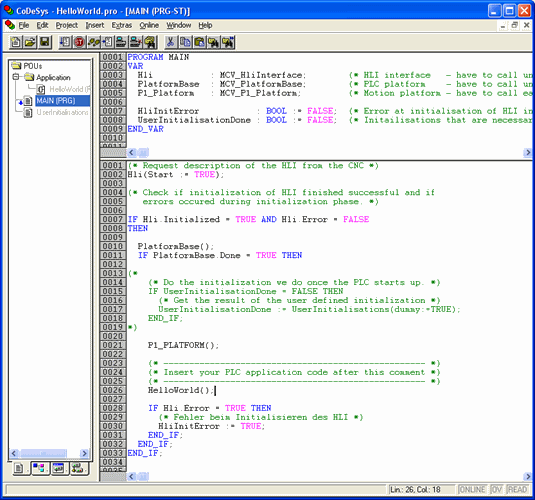Click the 'MCV_HliInterface' type in declarations
This screenshot has width=535, height=500.
pyautogui.click(x=261, y=75)
